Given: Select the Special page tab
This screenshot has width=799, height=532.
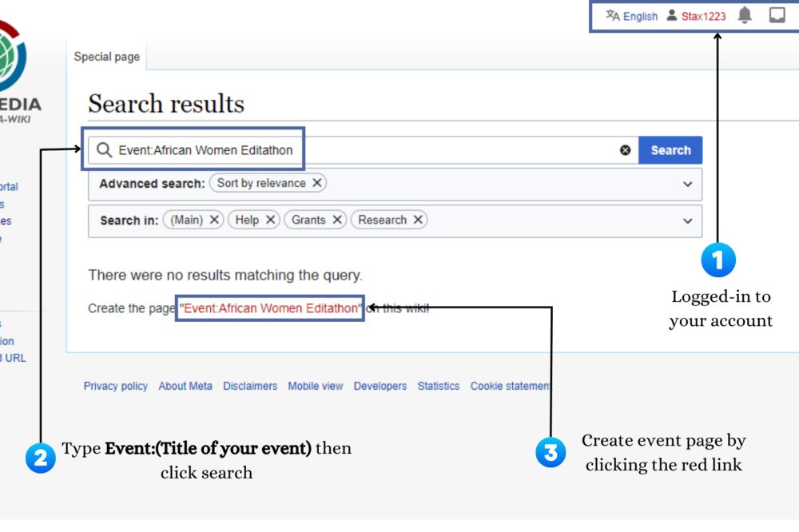Looking at the screenshot, I should 107,57.
